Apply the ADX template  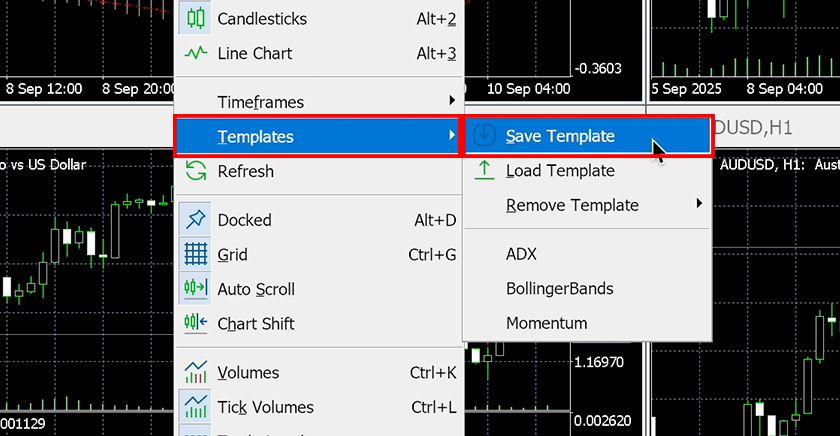(x=521, y=254)
